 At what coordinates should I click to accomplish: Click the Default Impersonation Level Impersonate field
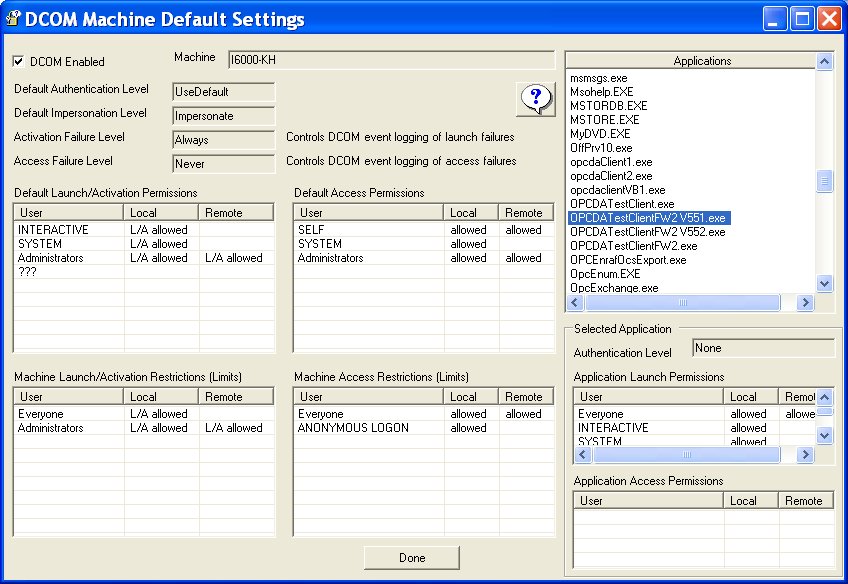(x=223, y=116)
